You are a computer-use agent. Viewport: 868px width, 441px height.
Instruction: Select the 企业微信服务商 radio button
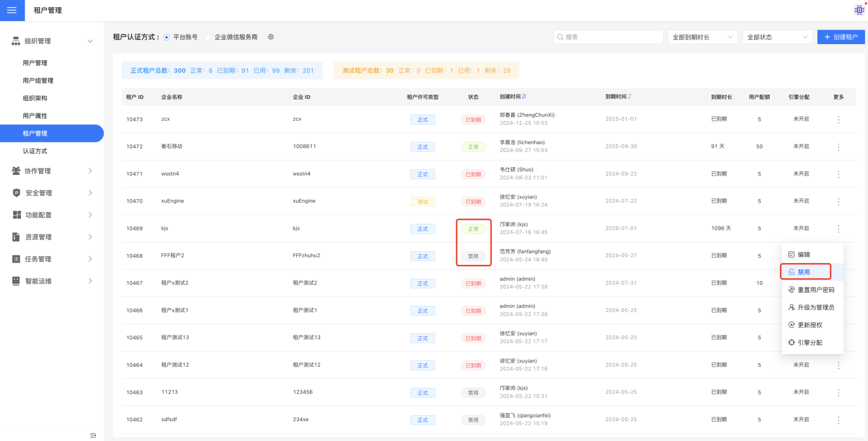point(208,37)
